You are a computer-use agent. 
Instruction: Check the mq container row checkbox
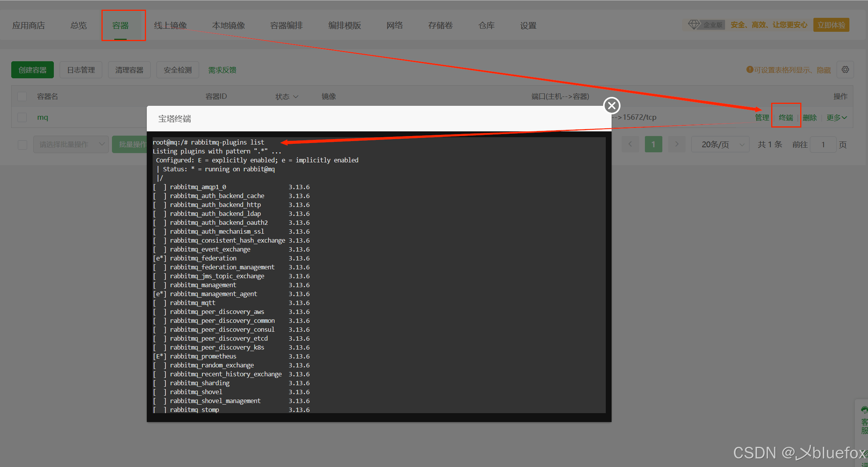22,117
